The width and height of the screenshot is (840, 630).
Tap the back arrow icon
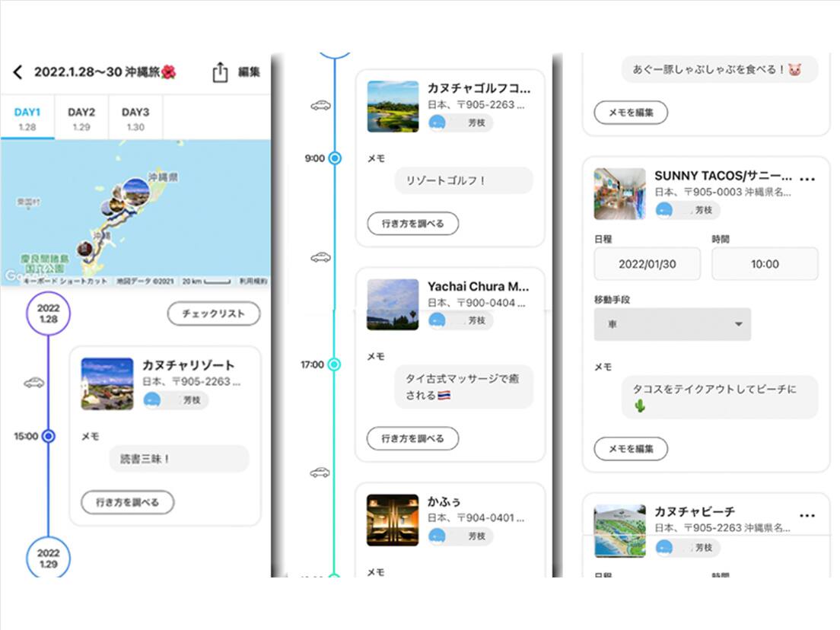[x=17, y=72]
